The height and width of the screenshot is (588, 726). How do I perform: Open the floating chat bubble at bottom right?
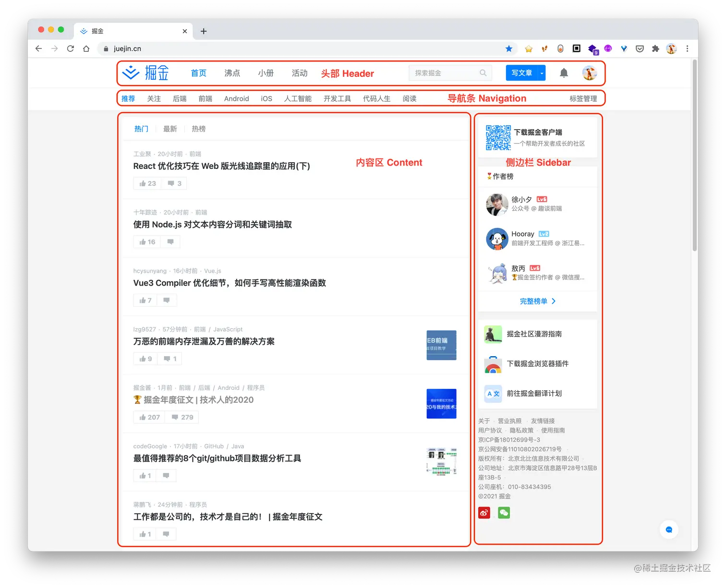pos(668,529)
